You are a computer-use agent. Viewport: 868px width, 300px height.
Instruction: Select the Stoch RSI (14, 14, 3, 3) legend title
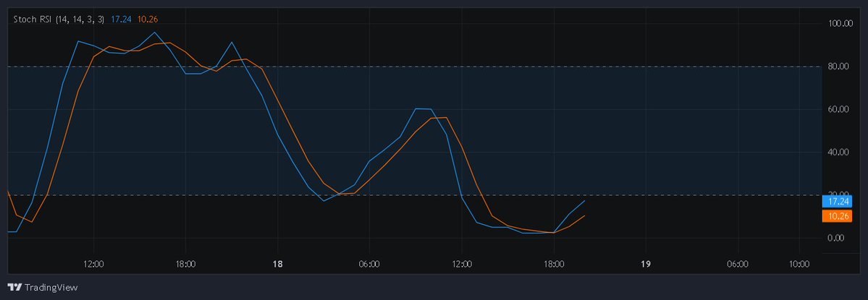pos(59,20)
